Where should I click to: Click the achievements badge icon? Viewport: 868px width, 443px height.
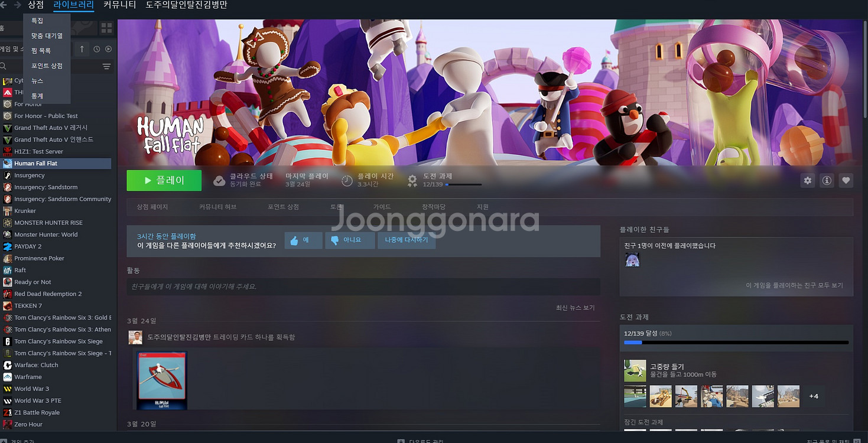coord(412,181)
